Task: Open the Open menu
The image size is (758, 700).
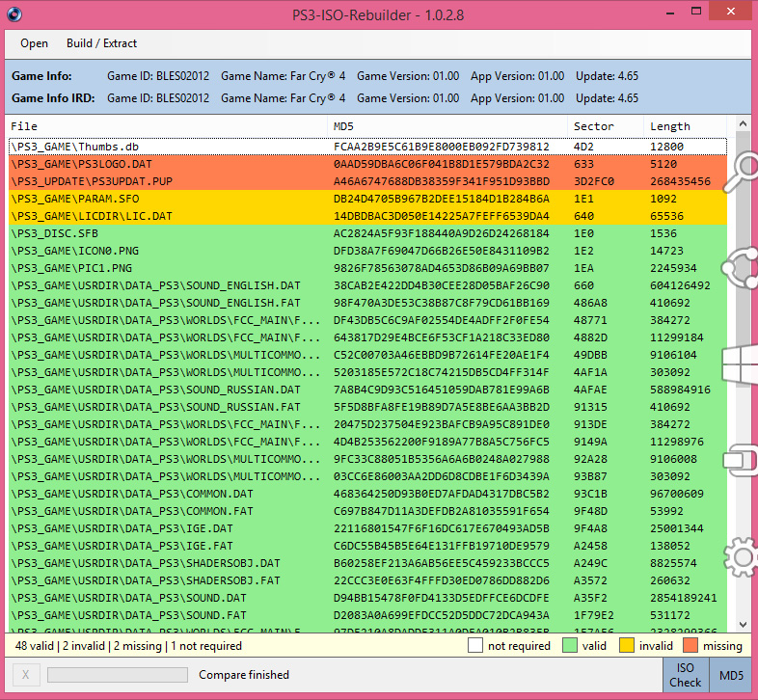Action: click(x=34, y=43)
